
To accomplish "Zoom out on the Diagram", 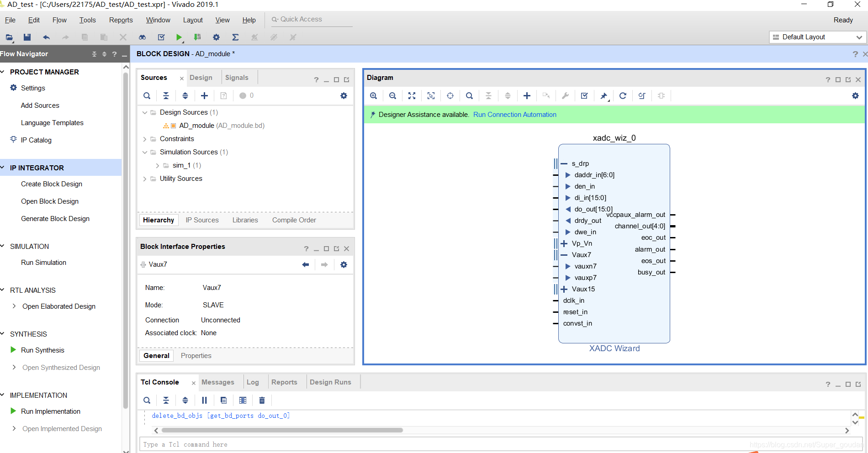I will click(x=392, y=95).
